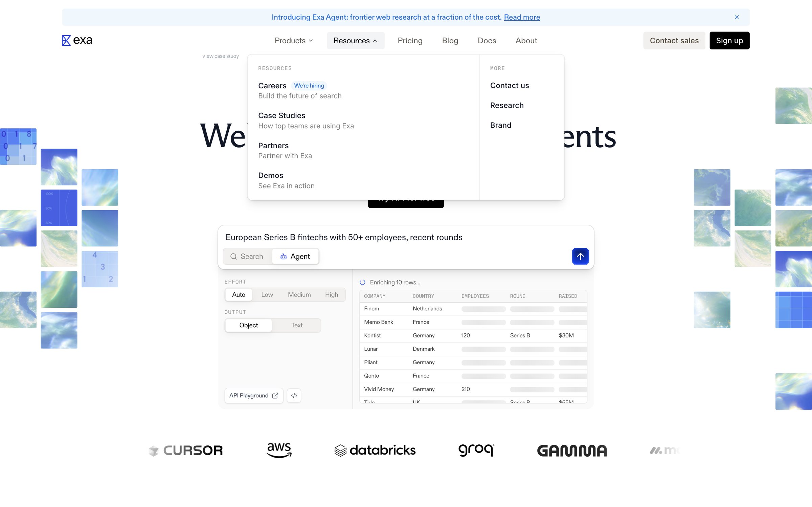812x507 pixels.
Task: Click the $30M raised value
Action: (566, 335)
